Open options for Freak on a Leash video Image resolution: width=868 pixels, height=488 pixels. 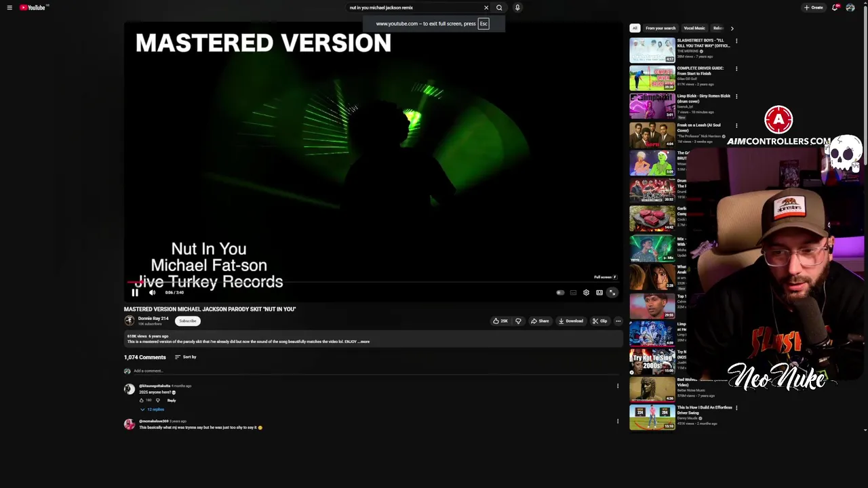pos(736,125)
